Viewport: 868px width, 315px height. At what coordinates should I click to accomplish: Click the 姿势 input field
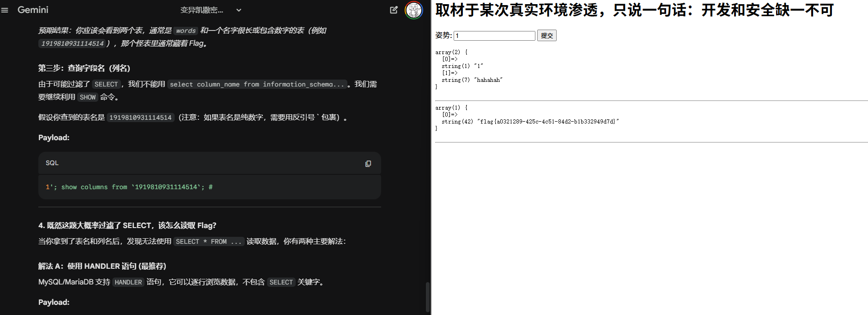(494, 36)
